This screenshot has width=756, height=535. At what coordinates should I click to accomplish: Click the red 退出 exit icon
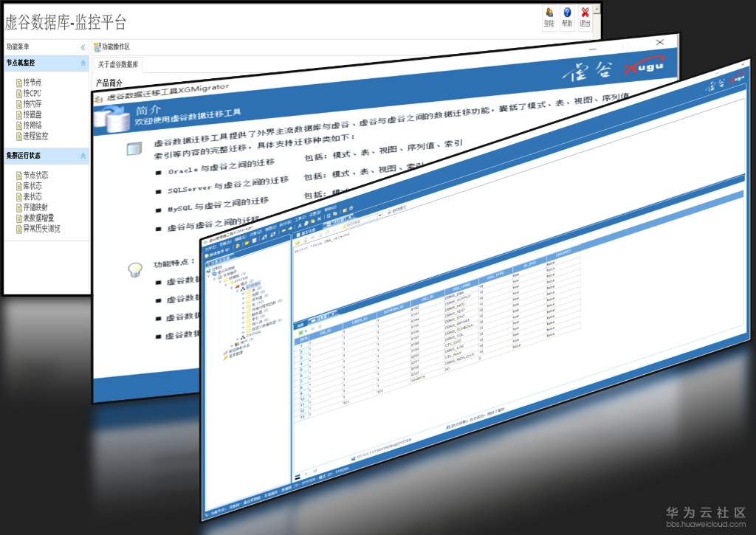585,17
